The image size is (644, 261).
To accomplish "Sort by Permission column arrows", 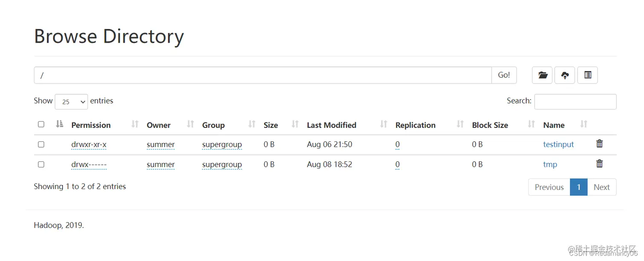I will click(x=135, y=124).
